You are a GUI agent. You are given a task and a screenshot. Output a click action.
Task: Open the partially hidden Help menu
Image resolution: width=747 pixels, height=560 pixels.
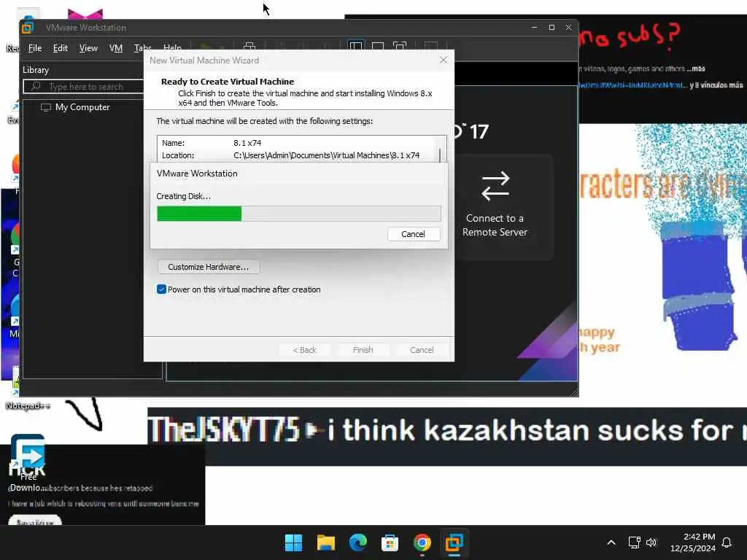pos(172,47)
